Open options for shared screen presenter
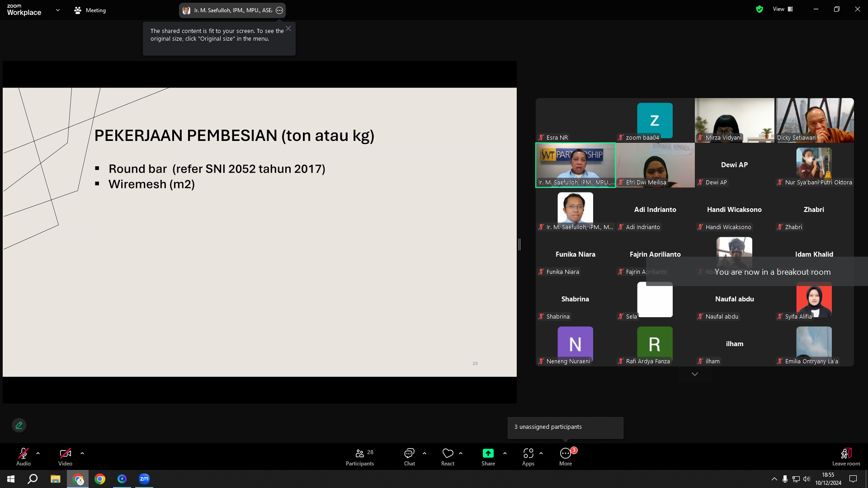This screenshot has width=868, height=488. point(279,10)
